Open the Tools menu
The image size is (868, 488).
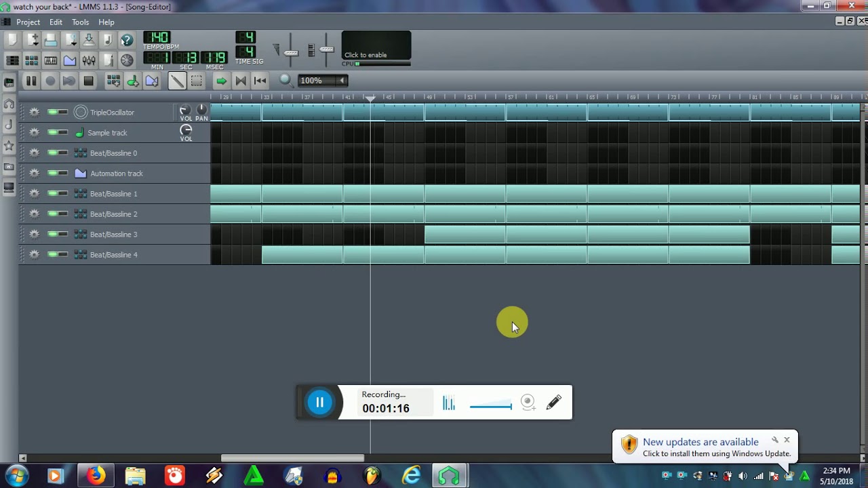(80, 22)
